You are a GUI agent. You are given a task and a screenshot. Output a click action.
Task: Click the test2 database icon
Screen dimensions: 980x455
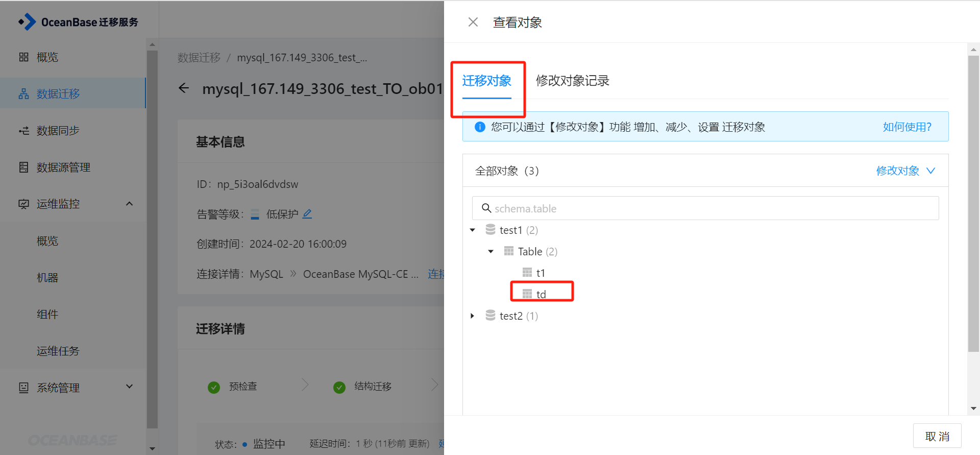tap(491, 315)
